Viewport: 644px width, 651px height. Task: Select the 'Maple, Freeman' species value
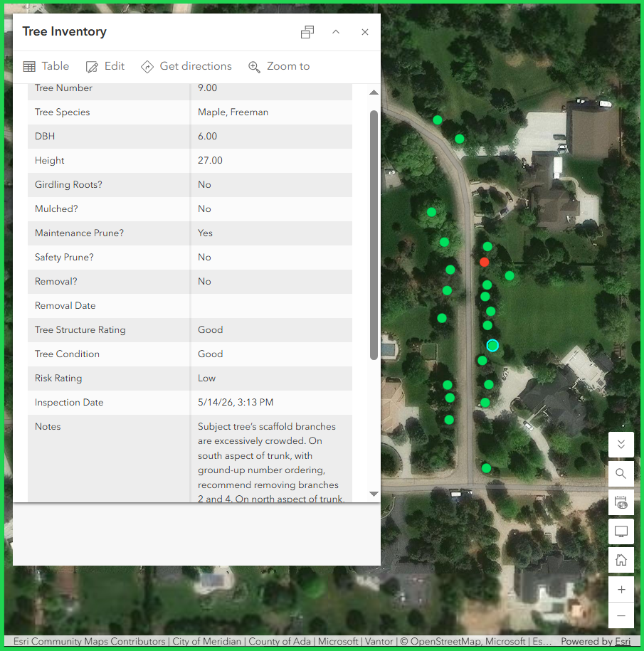[x=233, y=112]
